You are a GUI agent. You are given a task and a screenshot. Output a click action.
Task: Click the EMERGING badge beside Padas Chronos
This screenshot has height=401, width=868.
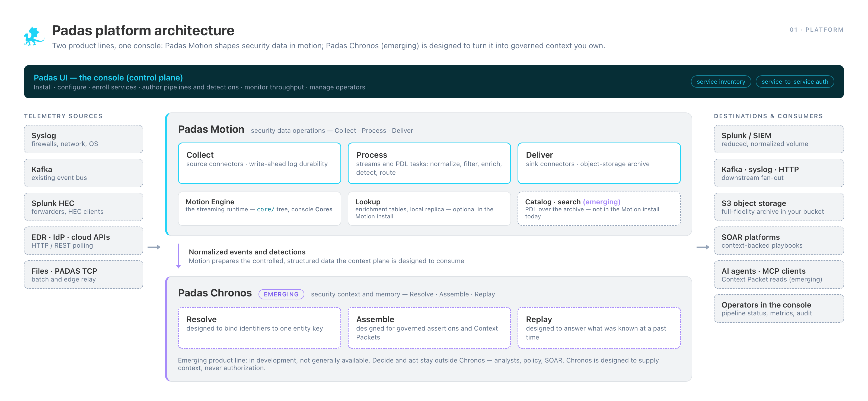[x=281, y=294]
